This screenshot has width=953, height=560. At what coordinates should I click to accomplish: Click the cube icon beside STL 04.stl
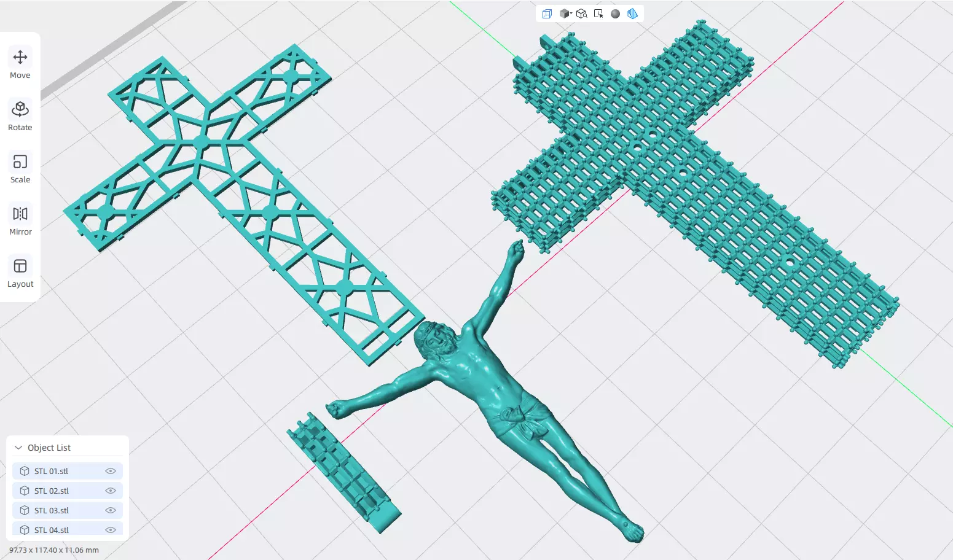point(25,530)
